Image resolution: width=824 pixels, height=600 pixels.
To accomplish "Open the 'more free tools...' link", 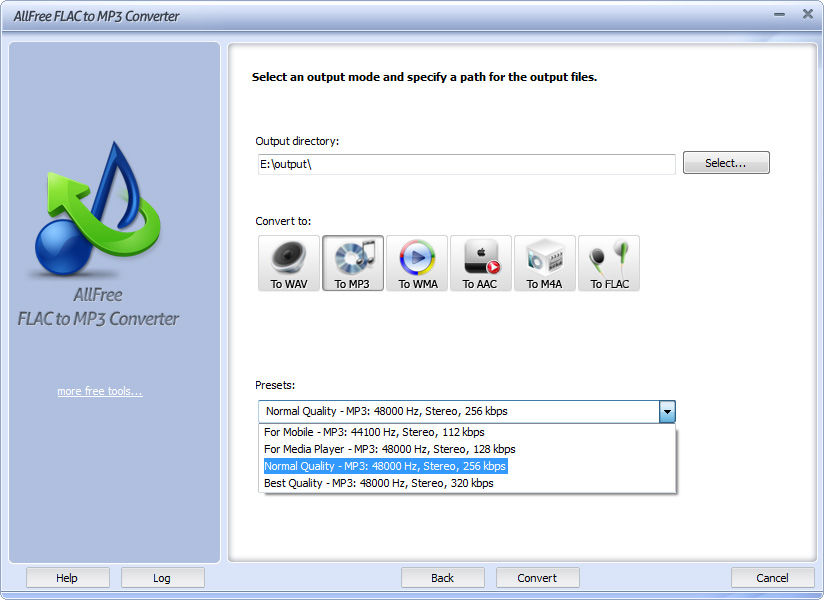I will click(x=100, y=391).
